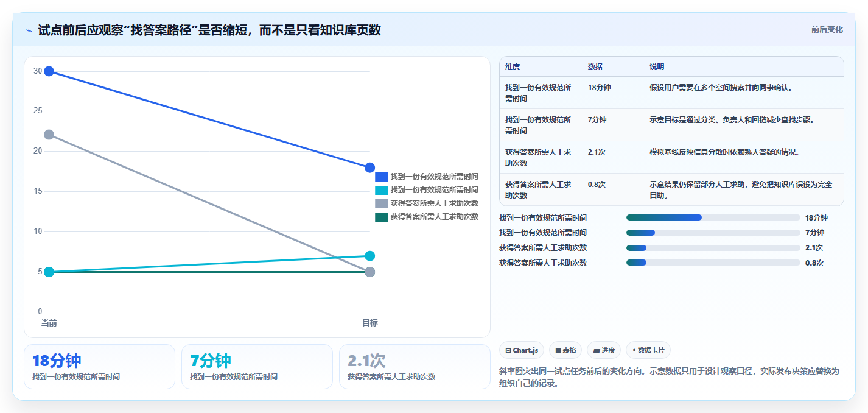Image resolution: width=868 pixels, height=413 pixels.
Task: Click the footer note starting 斜率图突出
Action: [x=669, y=377]
